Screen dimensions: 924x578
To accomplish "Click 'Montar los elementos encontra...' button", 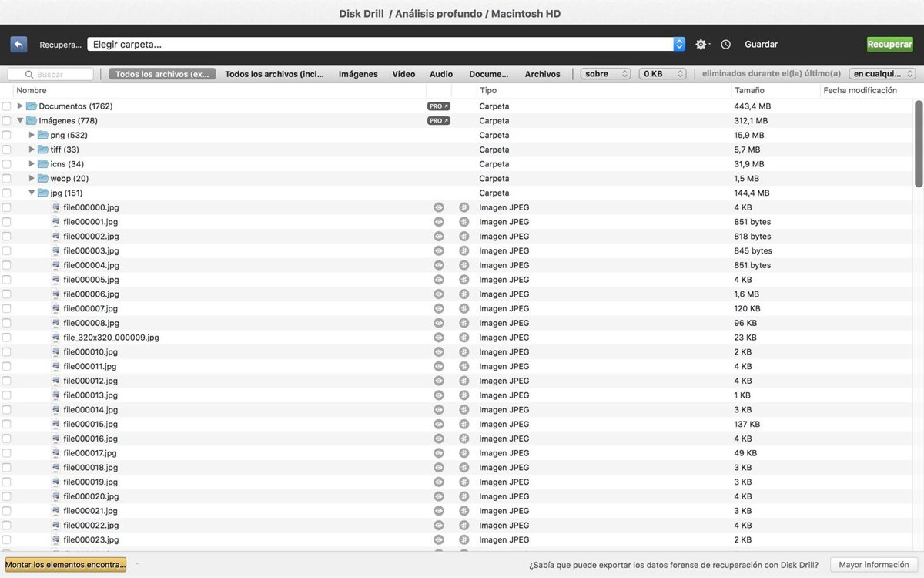I will click(65, 565).
